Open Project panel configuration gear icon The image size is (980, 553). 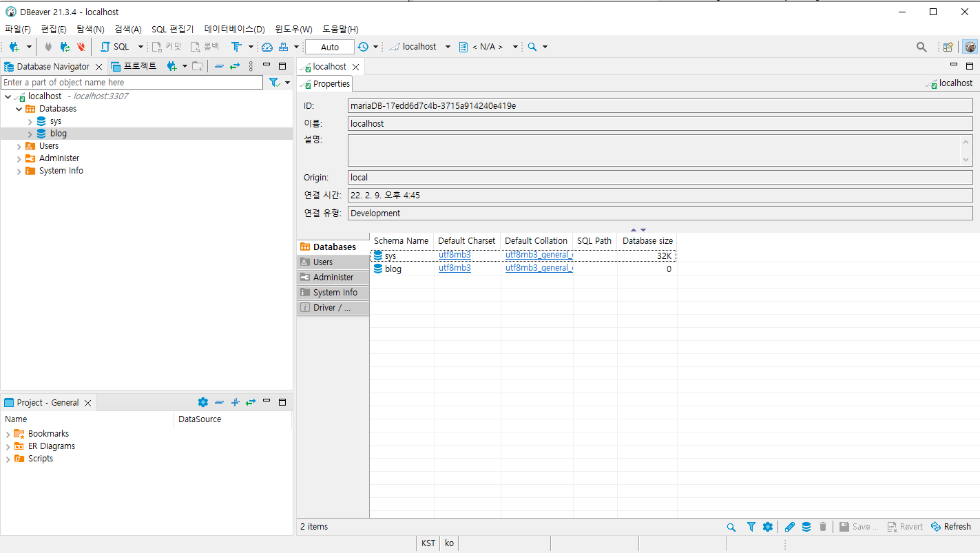(x=202, y=402)
